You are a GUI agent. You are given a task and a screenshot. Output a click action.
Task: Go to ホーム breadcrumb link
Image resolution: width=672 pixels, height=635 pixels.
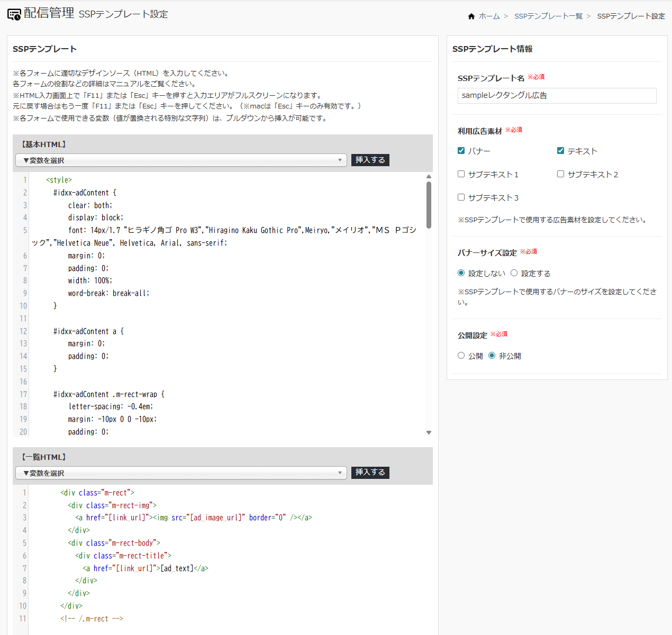[x=489, y=16]
